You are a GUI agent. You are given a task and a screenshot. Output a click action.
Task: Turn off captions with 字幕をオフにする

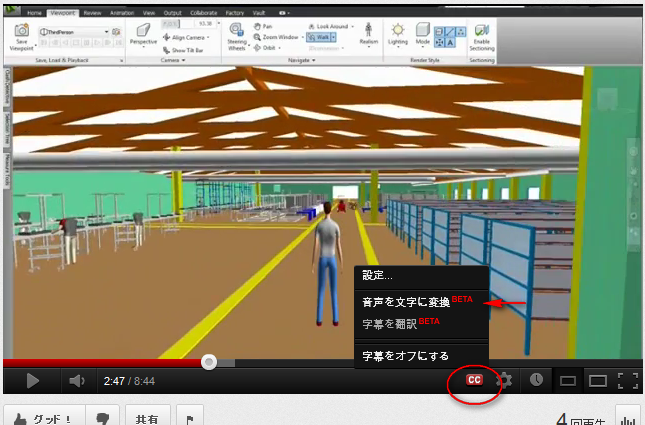(x=405, y=355)
